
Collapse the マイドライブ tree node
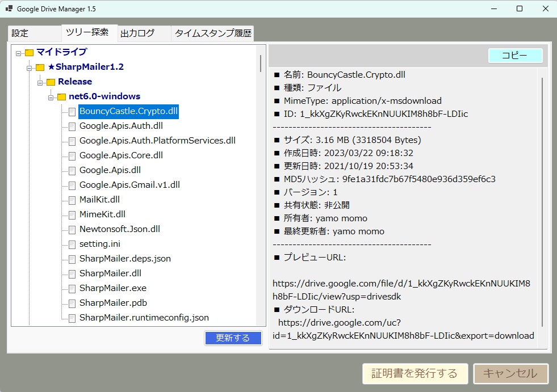point(19,54)
